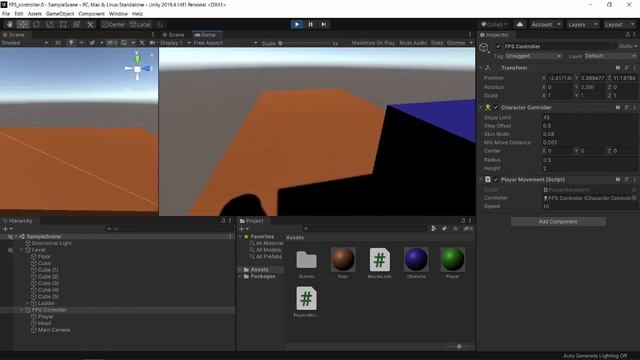
Task: Open the Window menu
Action: (118, 13)
